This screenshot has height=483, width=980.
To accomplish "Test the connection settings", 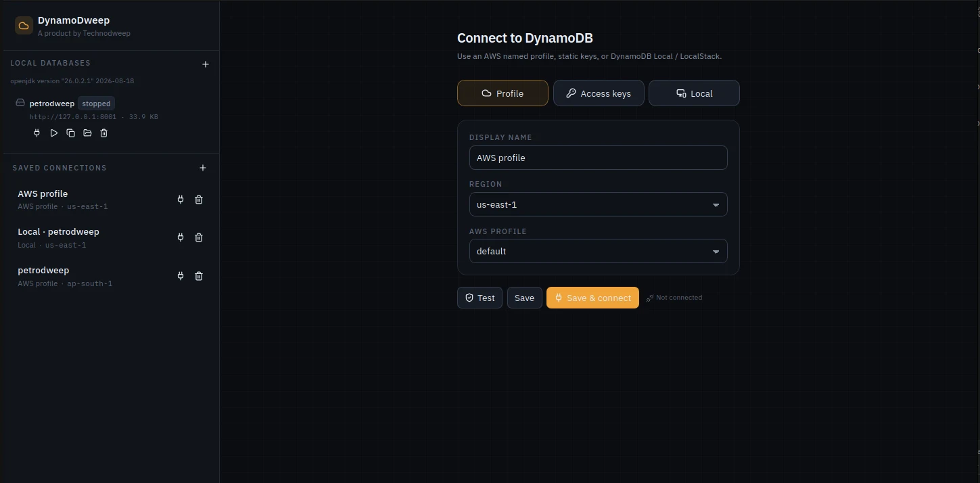I will (x=480, y=298).
